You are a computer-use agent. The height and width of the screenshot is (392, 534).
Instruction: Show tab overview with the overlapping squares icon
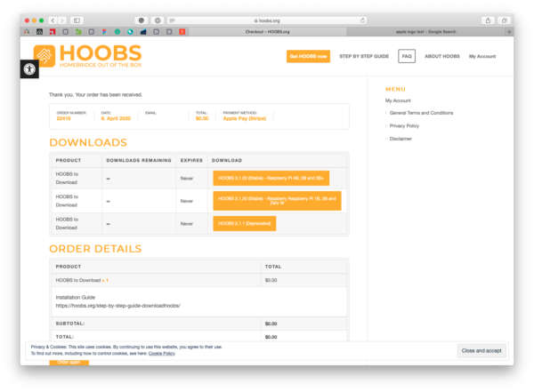click(504, 20)
